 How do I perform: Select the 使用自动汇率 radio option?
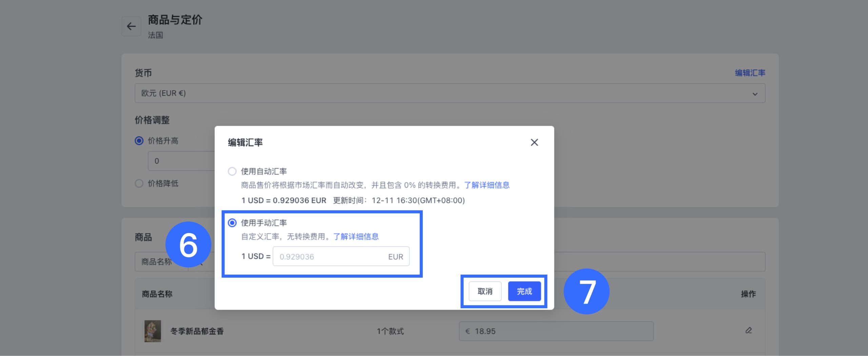(232, 172)
